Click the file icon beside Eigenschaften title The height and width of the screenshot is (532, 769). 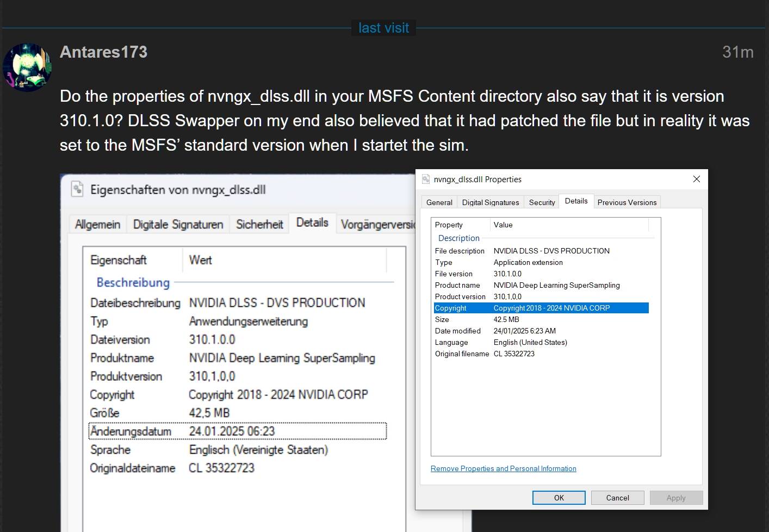click(x=78, y=189)
